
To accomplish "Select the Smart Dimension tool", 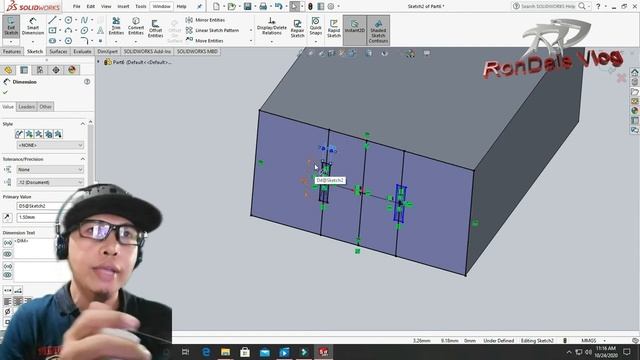I will click(33, 27).
